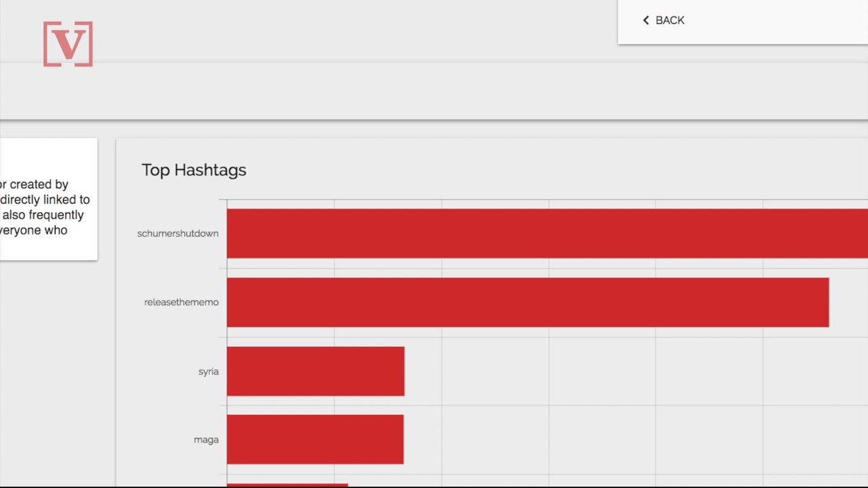
Task: Click the Veuer V logo watermark
Action: [68, 44]
